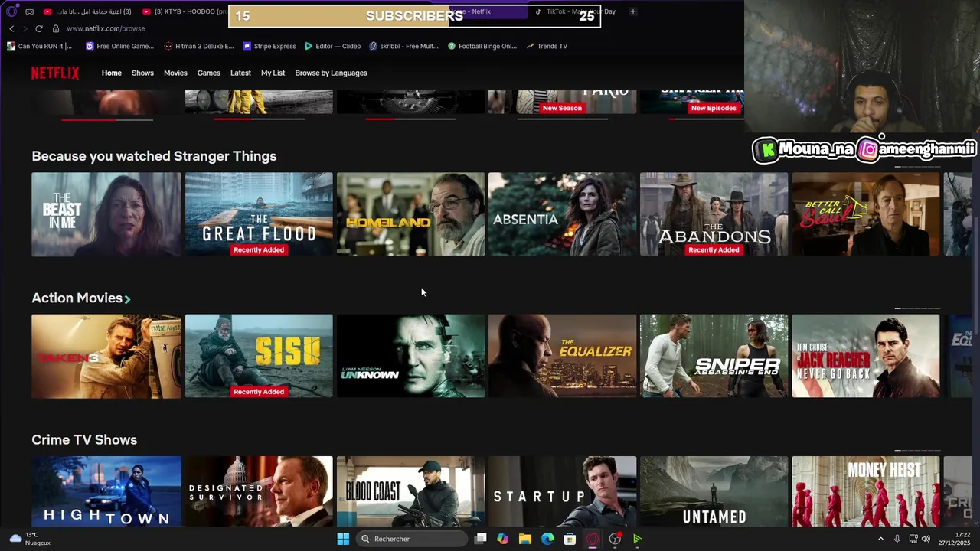Screen dimensions: 980x551
Task: Open the Hitman 3 Deluxe bookmark
Action: point(199,46)
